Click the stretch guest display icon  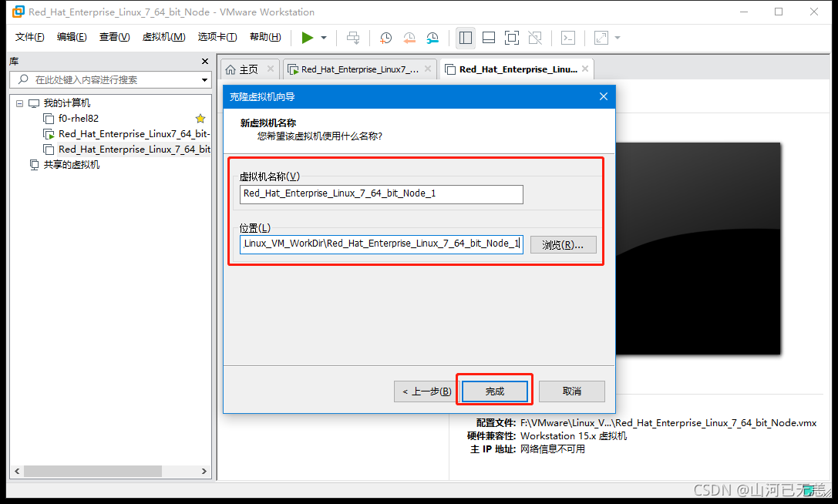601,38
